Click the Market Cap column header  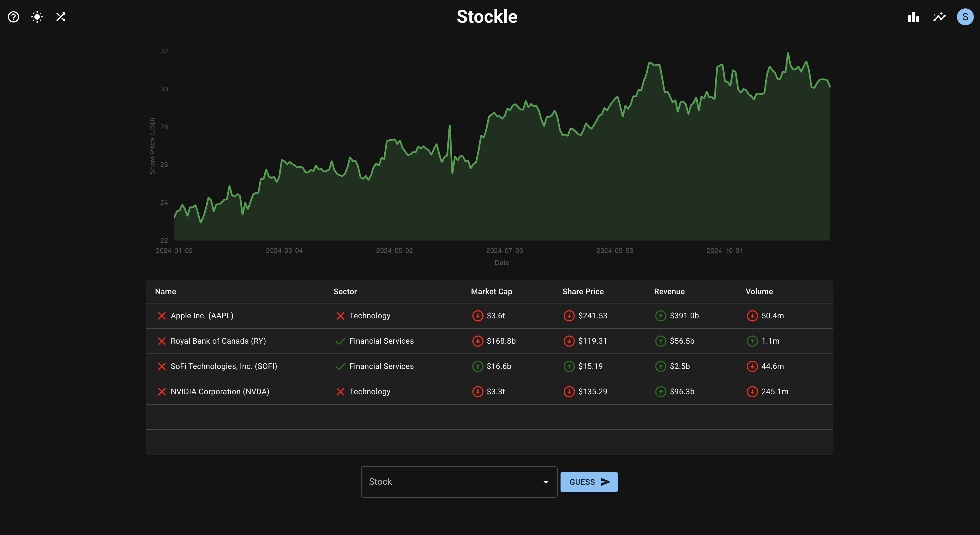click(491, 292)
